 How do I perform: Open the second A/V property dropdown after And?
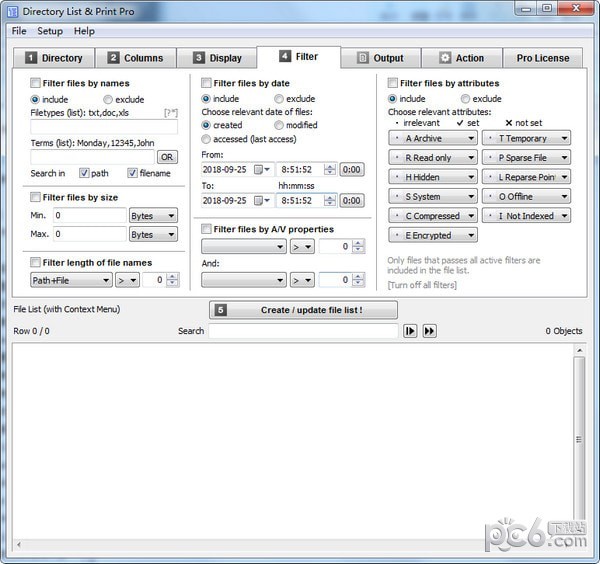(244, 280)
